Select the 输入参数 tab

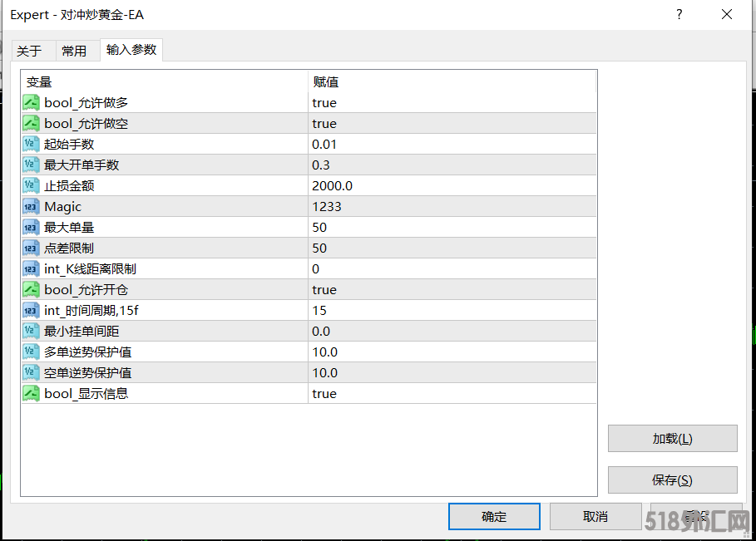(131, 50)
